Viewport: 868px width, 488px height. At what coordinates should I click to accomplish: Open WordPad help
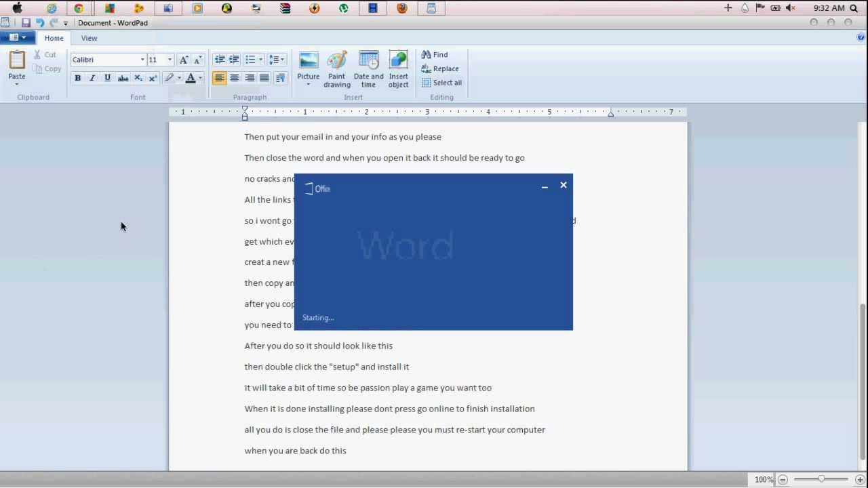tap(861, 38)
